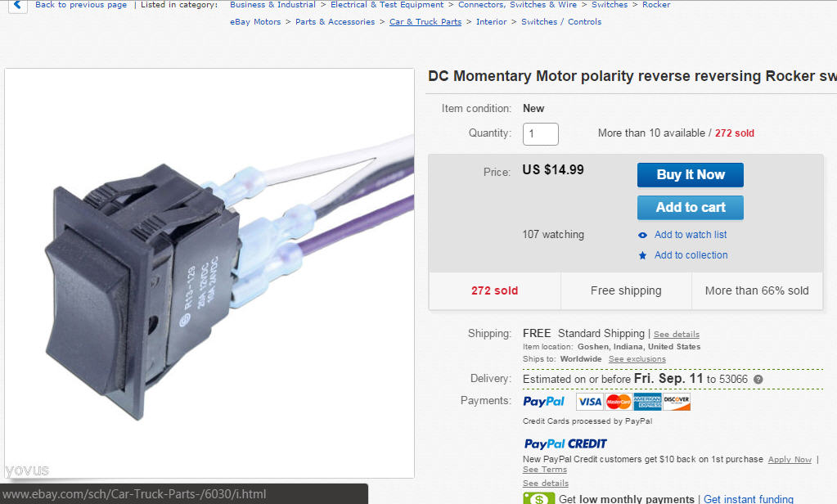The image size is (837, 504).
Task: Open the Add to collection link
Action: [691, 255]
